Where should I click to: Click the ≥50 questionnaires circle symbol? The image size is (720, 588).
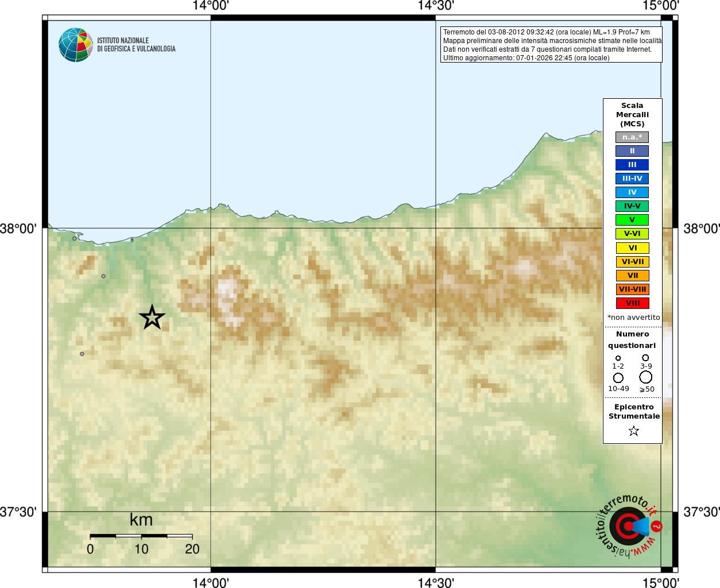coord(646,377)
